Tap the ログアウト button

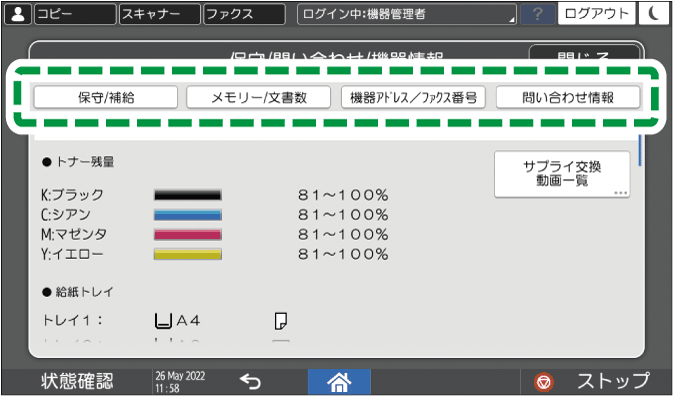(597, 14)
